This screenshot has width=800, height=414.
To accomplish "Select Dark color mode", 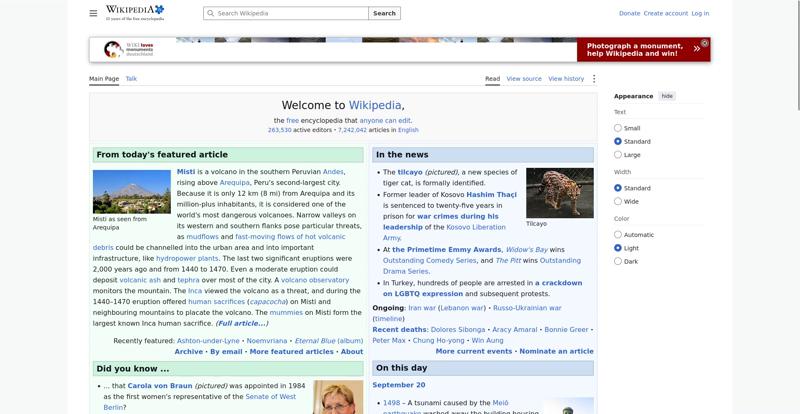I will [618, 261].
